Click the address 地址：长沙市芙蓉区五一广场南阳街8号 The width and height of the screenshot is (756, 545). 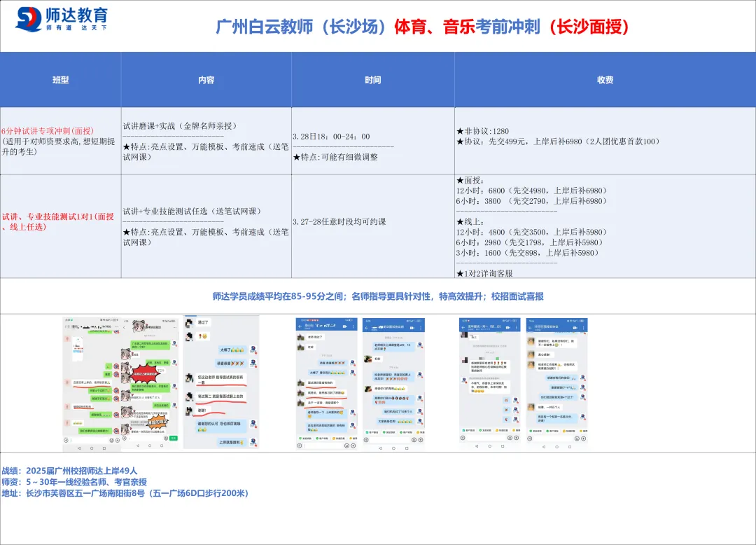coord(125,493)
